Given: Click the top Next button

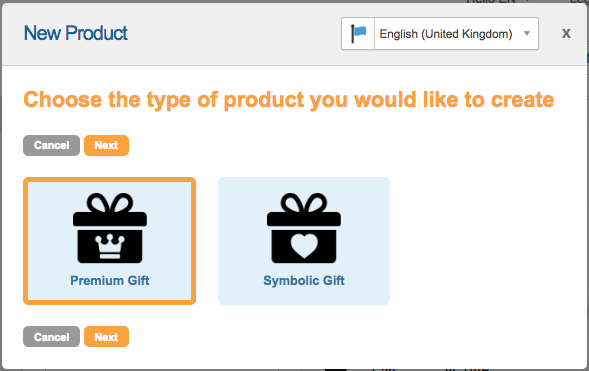Looking at the screenshot, I should [106, 145].
